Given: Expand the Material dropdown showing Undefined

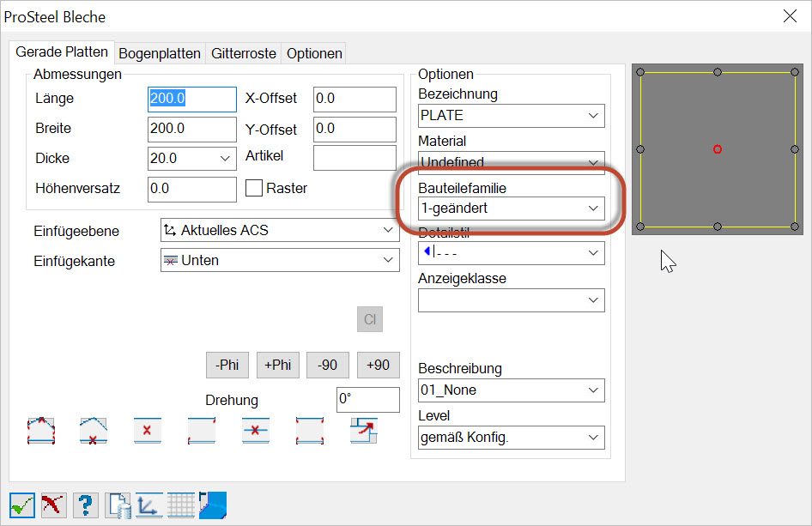Looking at the screenshot, I should click(511, 162).
